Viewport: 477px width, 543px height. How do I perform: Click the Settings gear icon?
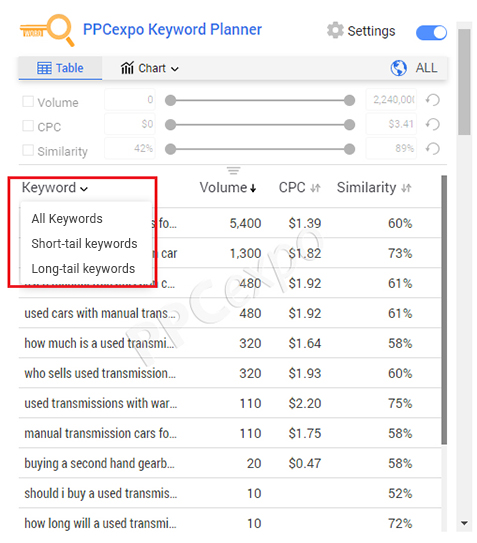(335, 30)
